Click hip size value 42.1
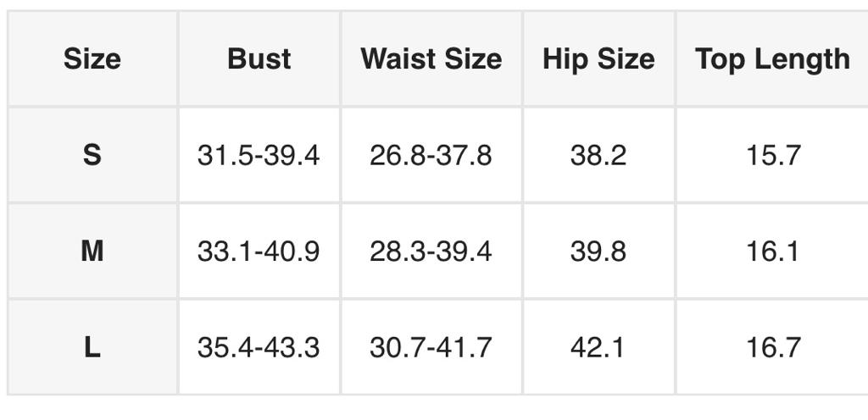The image size is (868, 420). [598, 347]
